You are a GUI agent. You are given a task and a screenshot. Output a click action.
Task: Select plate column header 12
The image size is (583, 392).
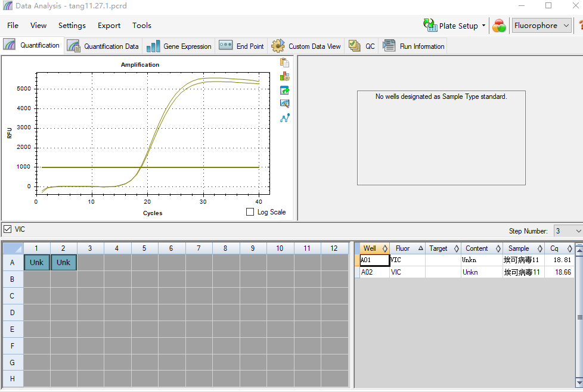pos(334,248)
